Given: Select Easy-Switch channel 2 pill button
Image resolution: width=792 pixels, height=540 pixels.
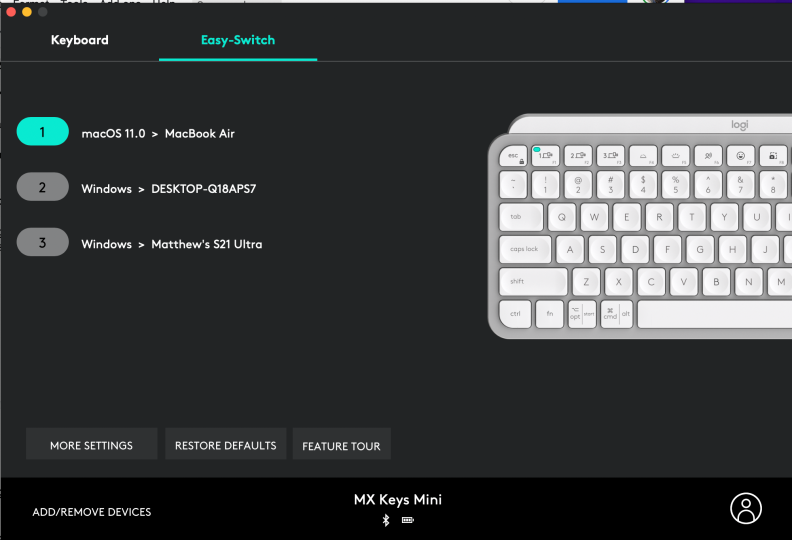Looking at the screenshot, I should click(42, 187).
